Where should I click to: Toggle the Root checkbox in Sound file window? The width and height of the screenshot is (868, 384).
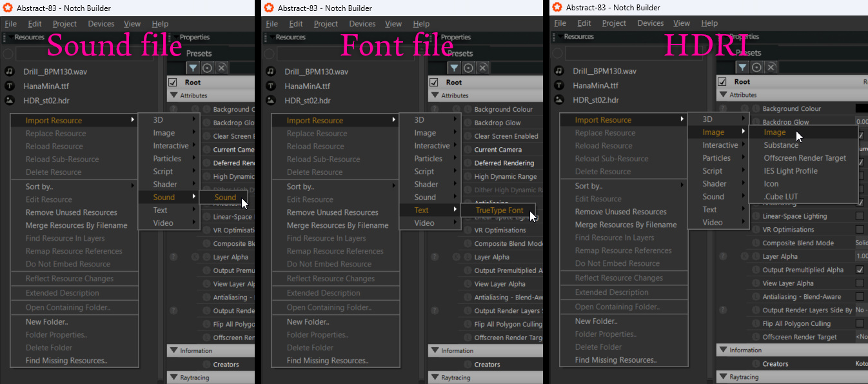173,82
